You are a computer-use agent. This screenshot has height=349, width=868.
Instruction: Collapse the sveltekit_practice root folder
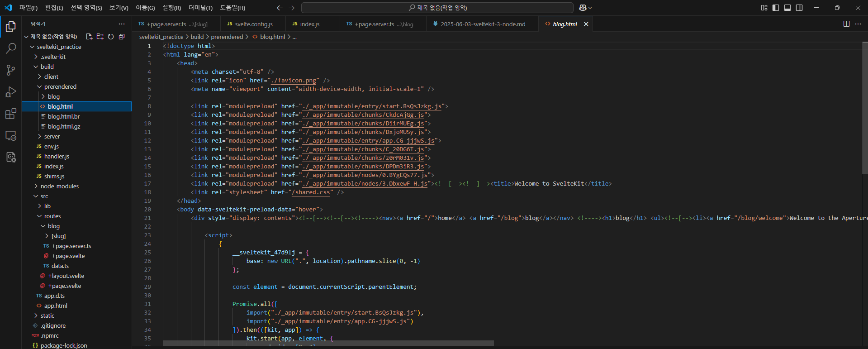point(32,47)
